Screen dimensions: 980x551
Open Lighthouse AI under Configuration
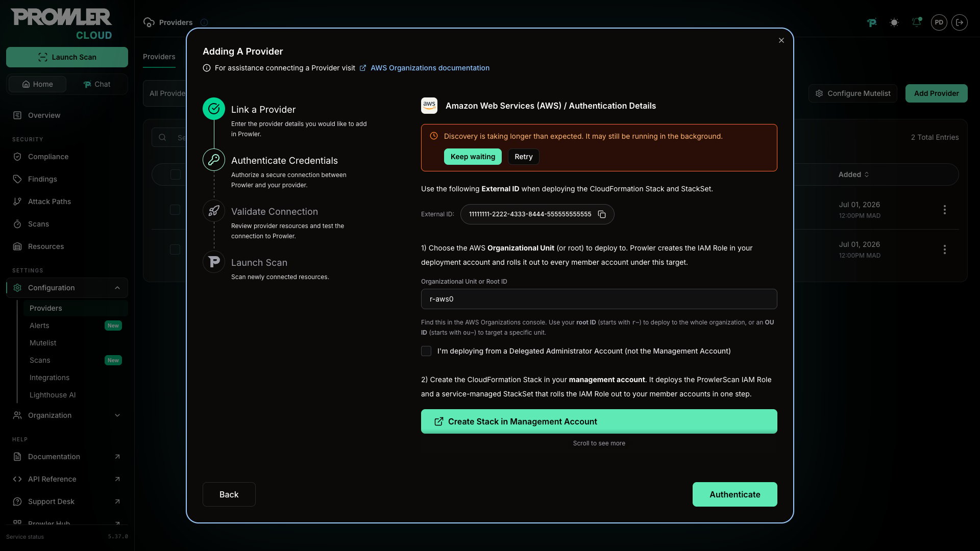76,395
